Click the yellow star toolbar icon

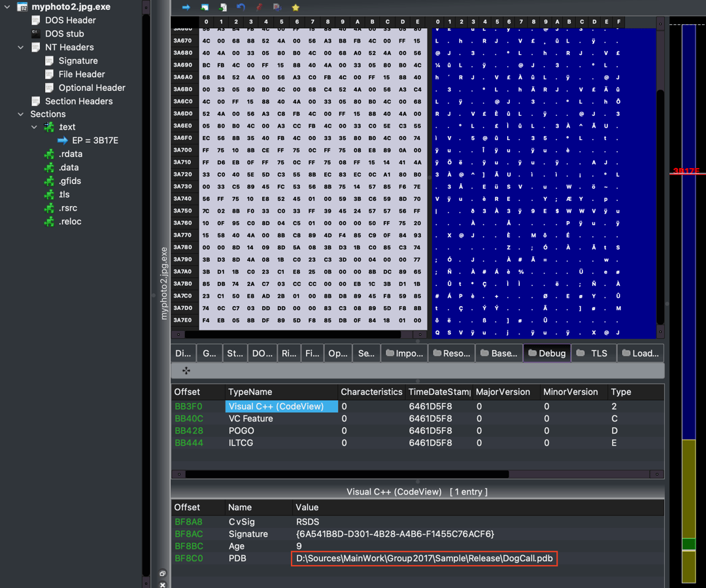295,7
